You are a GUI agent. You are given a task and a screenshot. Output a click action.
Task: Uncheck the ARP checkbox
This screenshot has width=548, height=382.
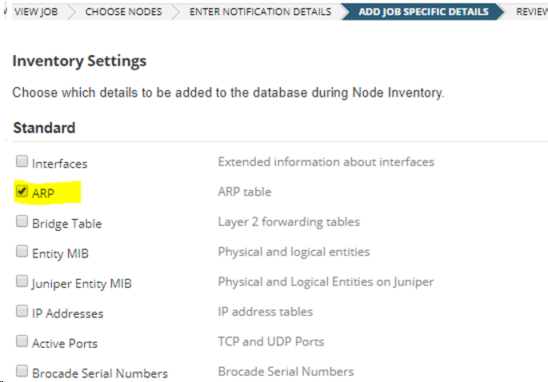22,191
